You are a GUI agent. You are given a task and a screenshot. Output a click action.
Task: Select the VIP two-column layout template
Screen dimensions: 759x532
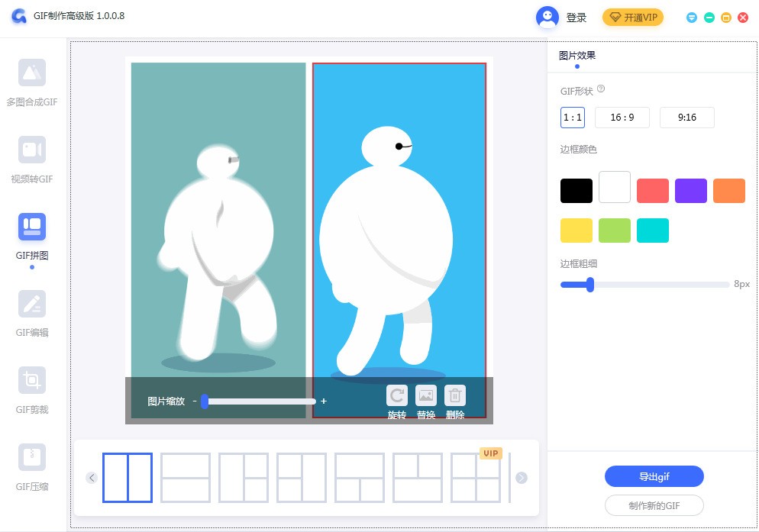click(476, 478)
